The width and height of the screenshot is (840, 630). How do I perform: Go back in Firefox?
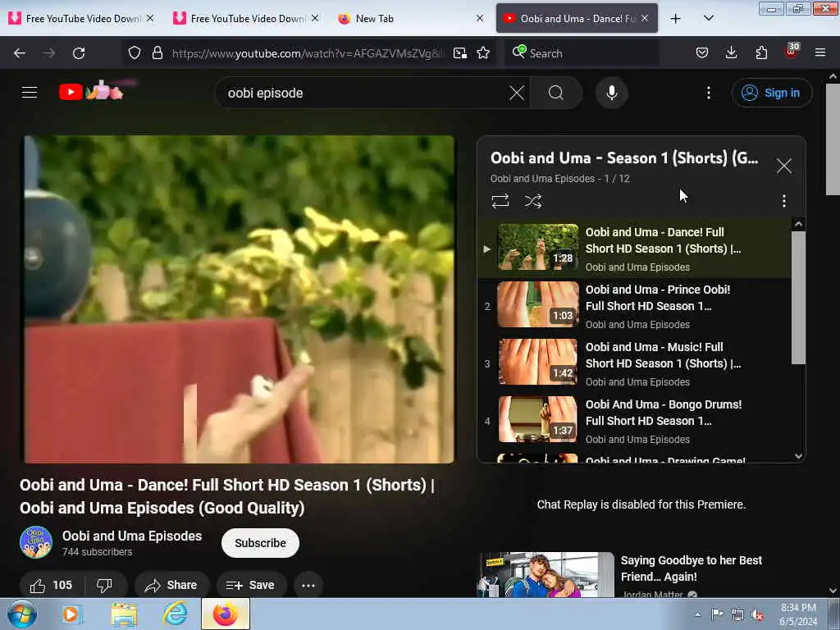(x=20, y=52)
